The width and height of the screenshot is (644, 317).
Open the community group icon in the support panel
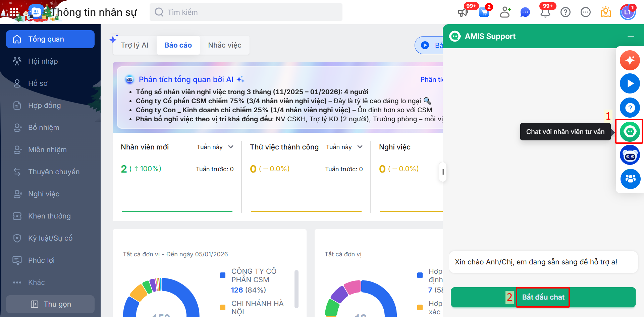[x=630, y=179]
